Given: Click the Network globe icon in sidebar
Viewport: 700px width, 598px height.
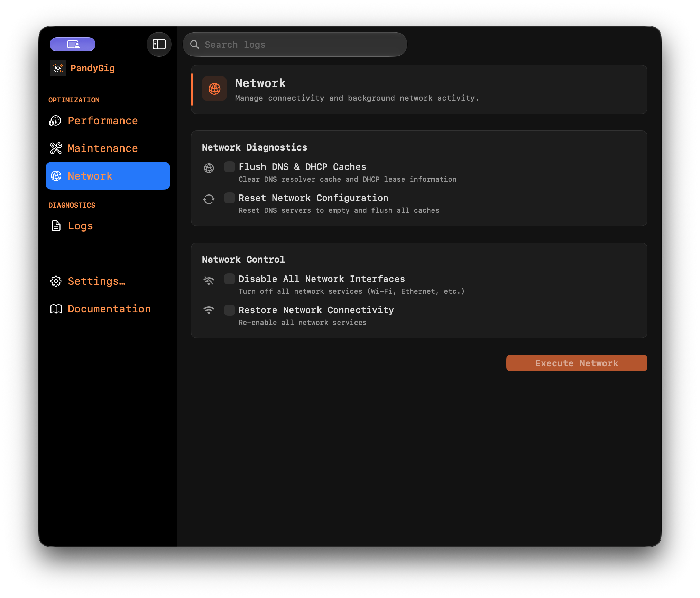Looking at the screenshot, I should [56, 176].
